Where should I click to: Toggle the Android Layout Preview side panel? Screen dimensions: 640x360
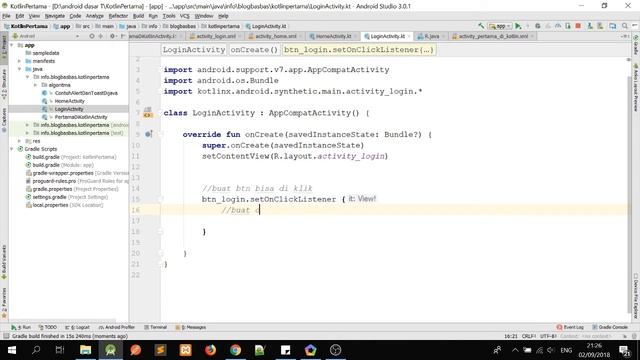[636, 87]
